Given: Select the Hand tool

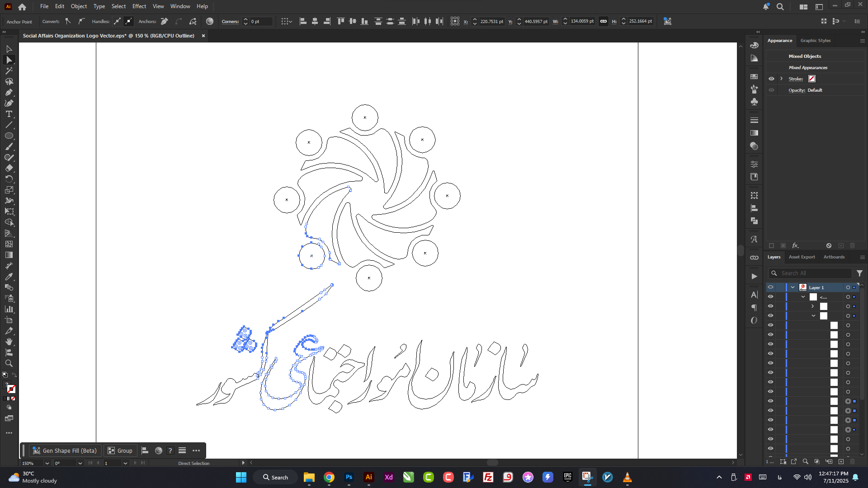Looking at the screenshot, I should click(9, 342).
